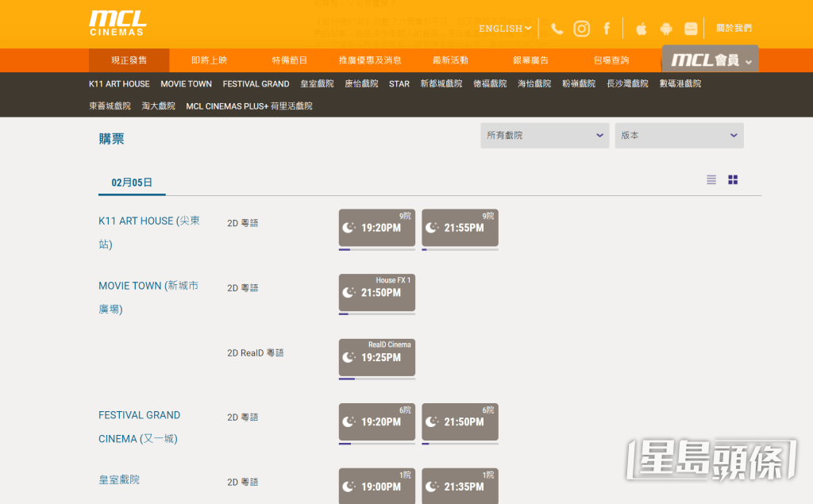
Task: Book 皇室戲院 21:35PM showtime
Action: (460, 486)
